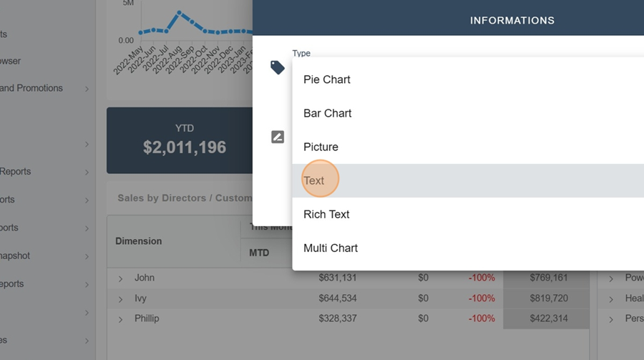Click the Dimension column header
Viewport: 644px width, 360px height.
coord(139,241)
